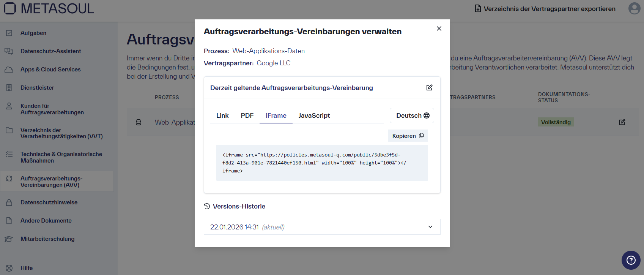
Task: Click the Kunden für Auftragsverarbeitungen person icon
Action: click(9, 106)
